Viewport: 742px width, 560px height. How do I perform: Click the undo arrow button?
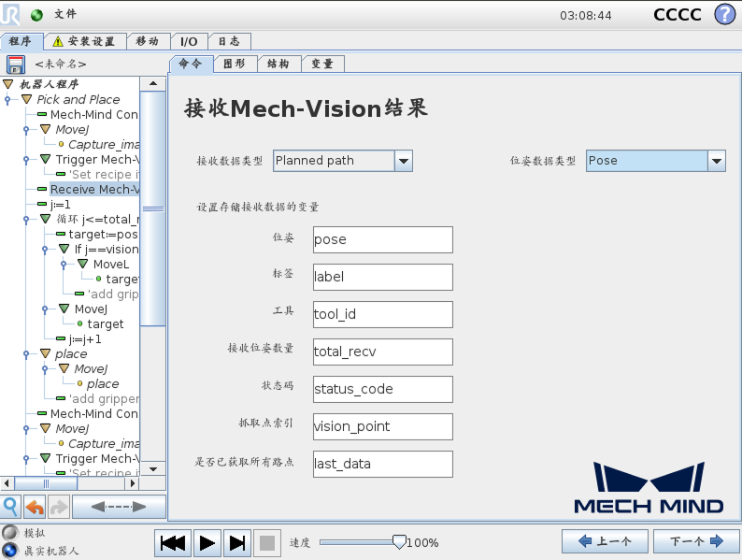click(x=35, y=507)
